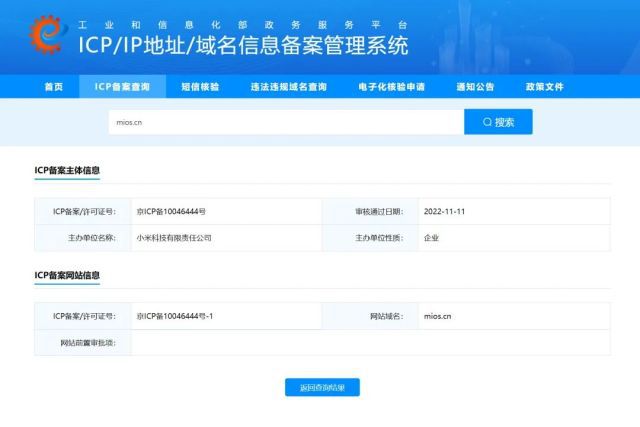Image resolution: width=640 pixels, height=427 pixels.
Task: Select the 企业 unit type value
Action: (x=431, y=238)
